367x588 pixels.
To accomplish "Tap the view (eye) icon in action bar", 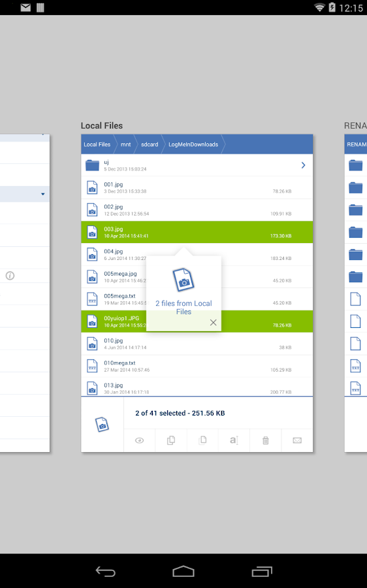I will tap(140, 440).
